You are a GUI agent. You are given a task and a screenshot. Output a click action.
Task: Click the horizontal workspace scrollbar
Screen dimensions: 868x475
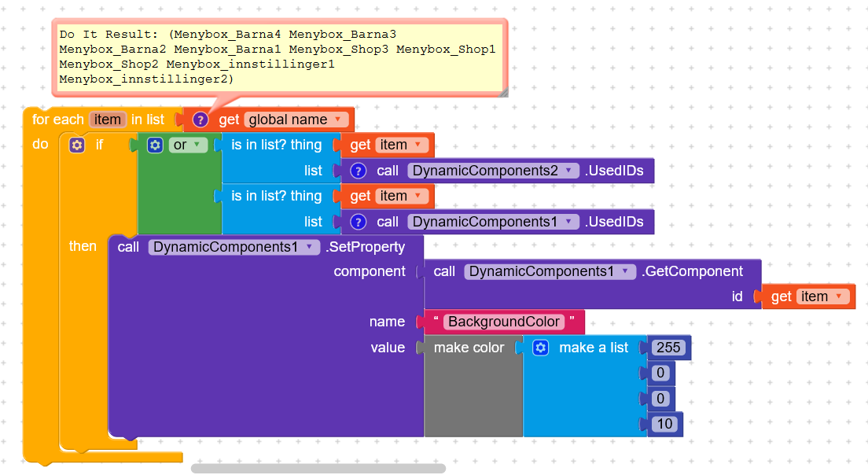click(x=318, y=468)
